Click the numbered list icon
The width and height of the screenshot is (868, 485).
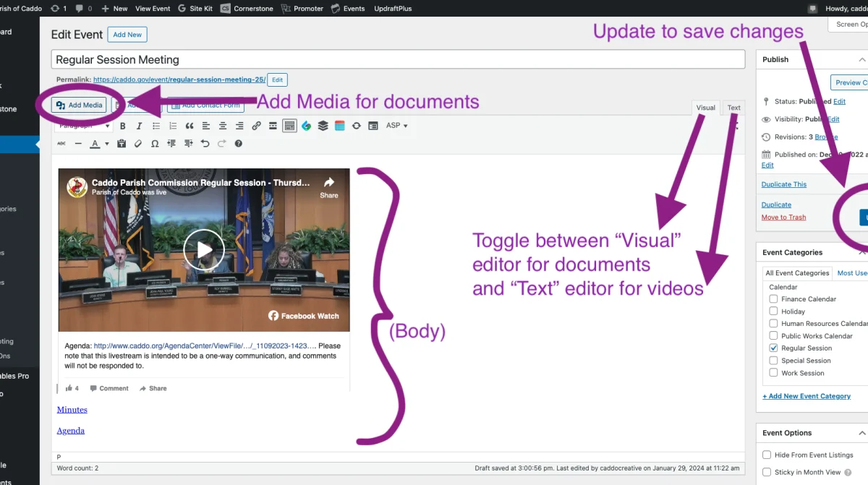(173, 126)
